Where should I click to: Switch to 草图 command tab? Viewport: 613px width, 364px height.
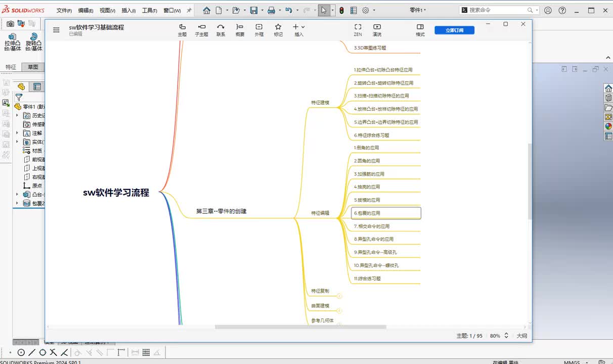click(x=33, y=67)
